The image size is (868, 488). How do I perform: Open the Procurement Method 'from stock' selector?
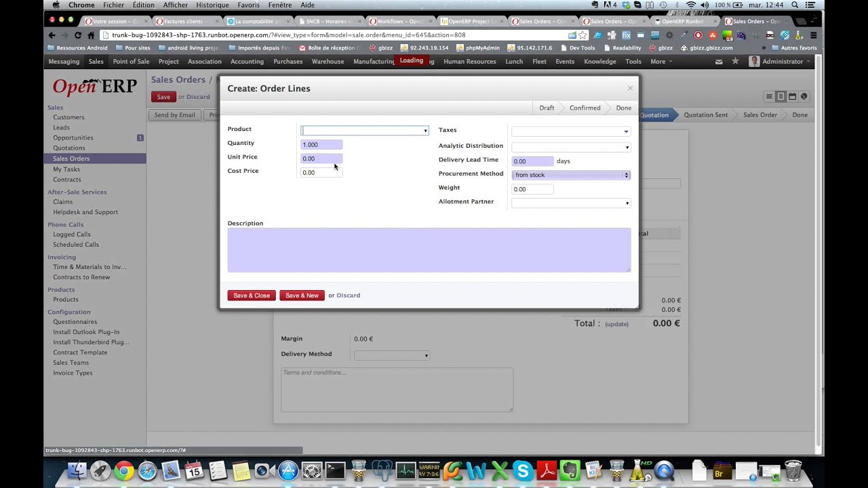click(x=571, y=175)
